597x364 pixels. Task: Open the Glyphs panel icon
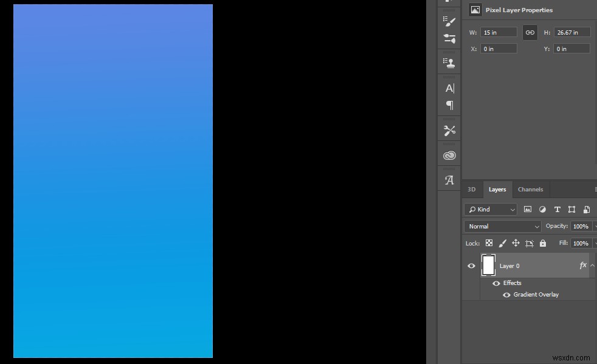tap(449, 179)
